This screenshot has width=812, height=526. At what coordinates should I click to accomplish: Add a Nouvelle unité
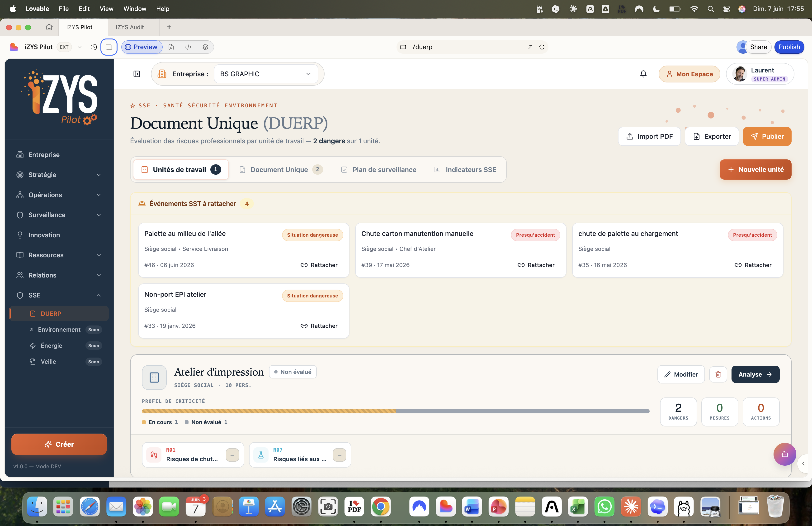[755, 170]
